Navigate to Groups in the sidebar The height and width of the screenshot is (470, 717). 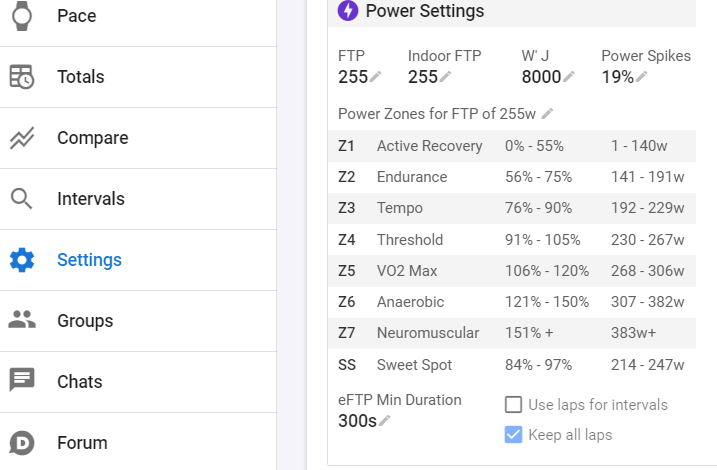(x=85, y=321)
